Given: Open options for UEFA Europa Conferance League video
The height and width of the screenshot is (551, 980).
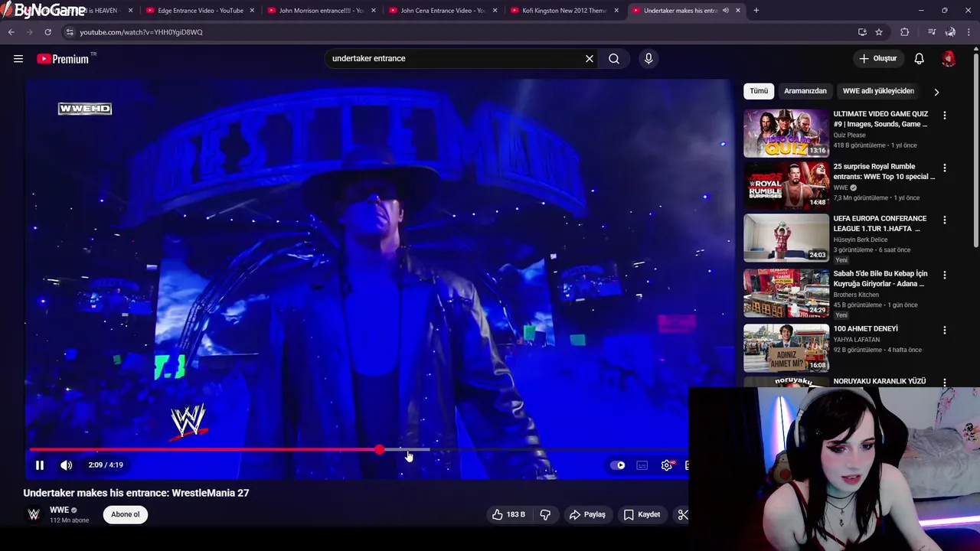Looking at the screenshot, I should 945,220.
